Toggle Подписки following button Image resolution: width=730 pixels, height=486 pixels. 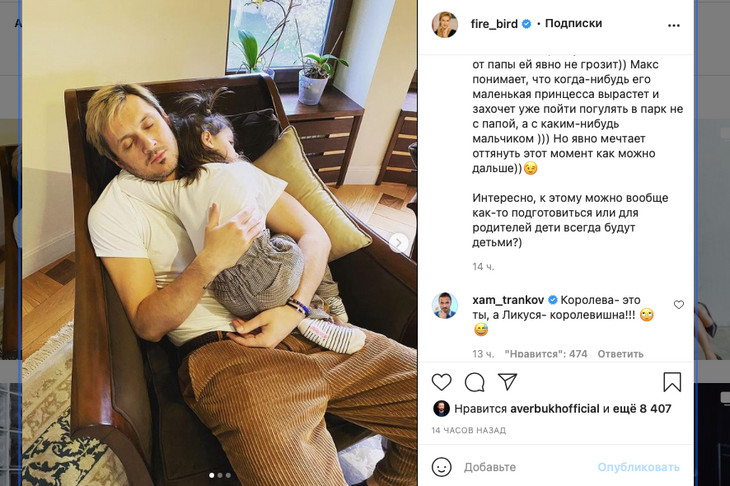click(573, 23)
